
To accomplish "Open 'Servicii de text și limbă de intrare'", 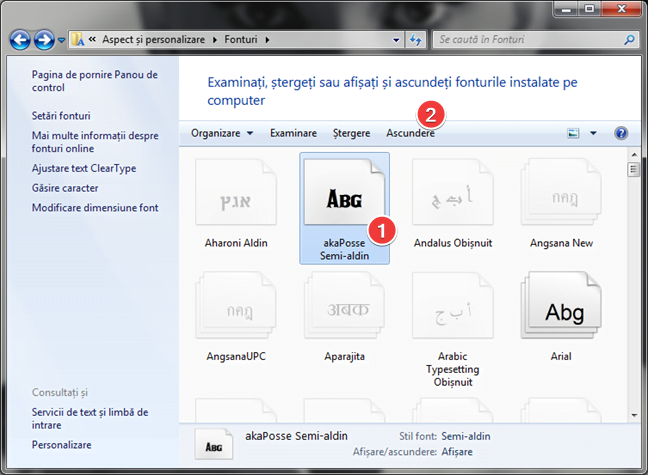I will click(x=90, y=418).
